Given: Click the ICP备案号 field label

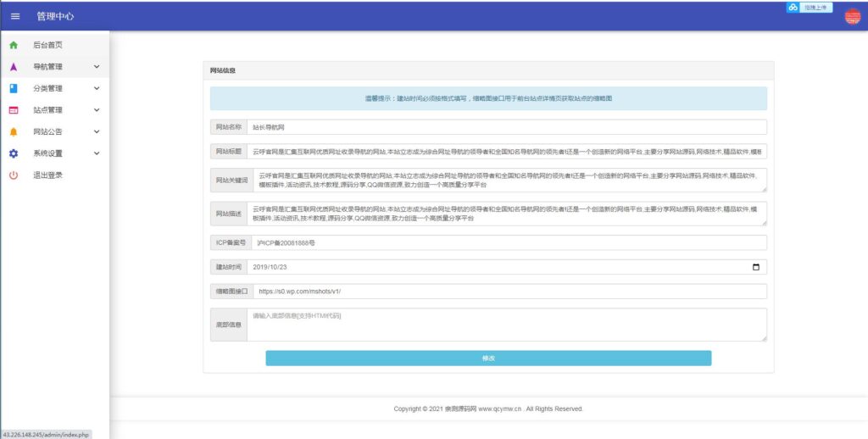Looking at the screenshot, I should click(231, 242).
